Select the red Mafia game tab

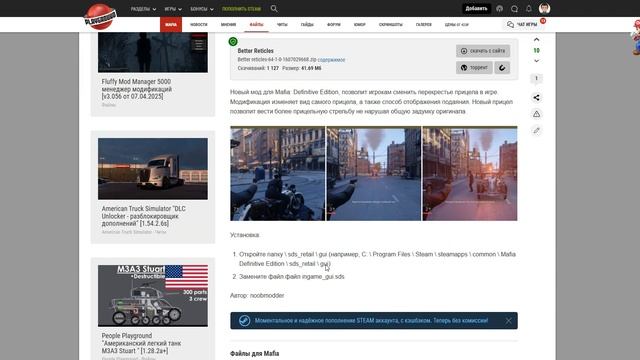tap(171, 24)
